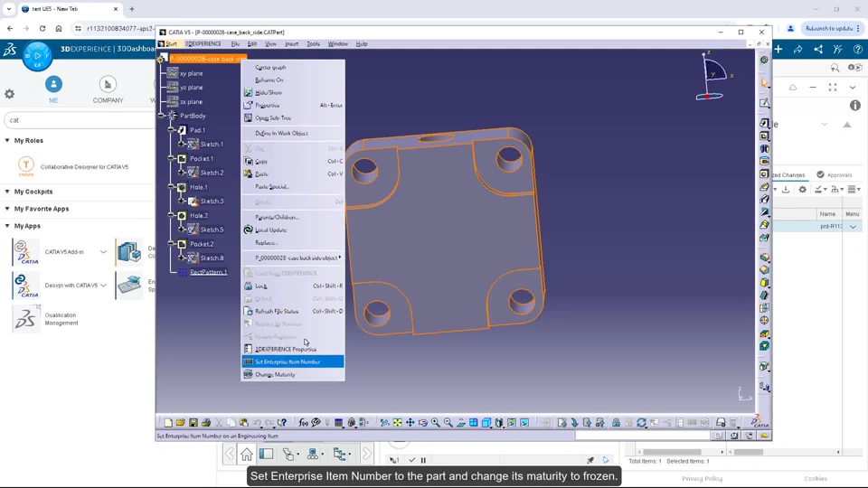The height and width of the screenshot is (488, 868).
Task: Click the Collaborative Designer for CATIA V5 role icon
Action: (26, 166)
